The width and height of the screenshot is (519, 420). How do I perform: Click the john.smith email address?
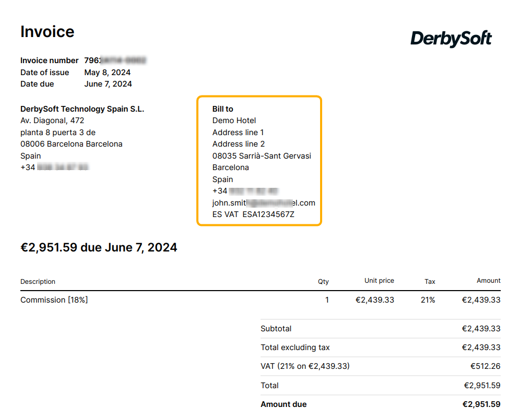point(264,203)
